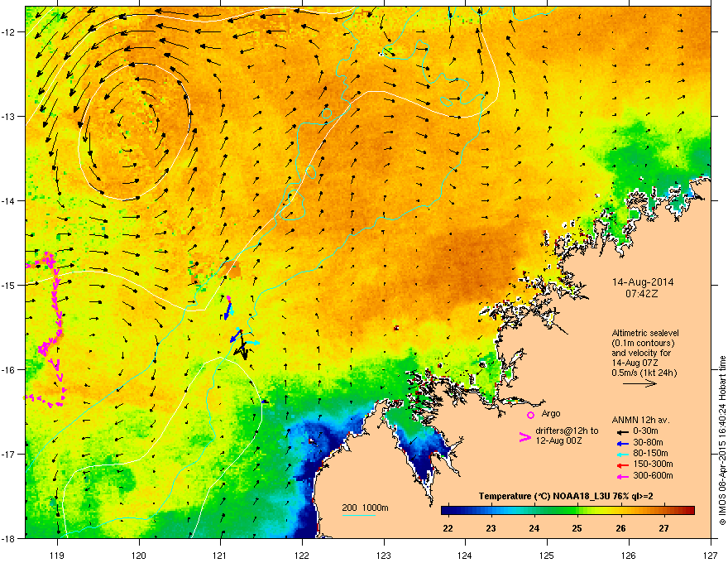Click the latitude axis label "-13"
The height and width of the screenshot is (563, 728).
point(8,116)
